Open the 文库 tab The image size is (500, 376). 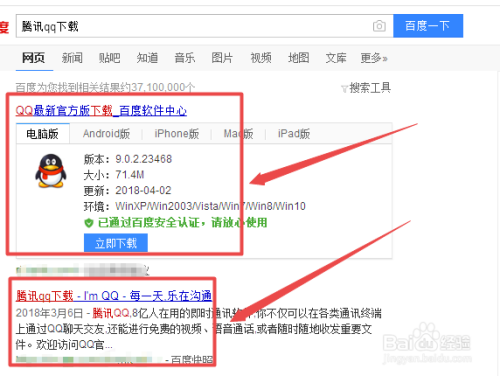click(x=336, y=58)
